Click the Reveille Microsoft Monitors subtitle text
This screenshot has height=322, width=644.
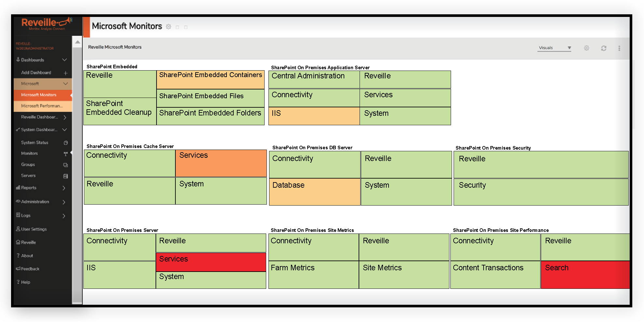coord(115,47)
